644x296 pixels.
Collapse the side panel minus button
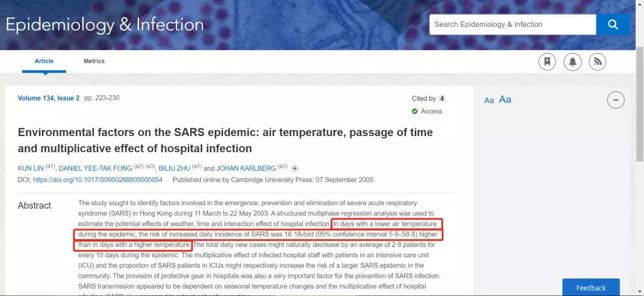click(616, 100)
